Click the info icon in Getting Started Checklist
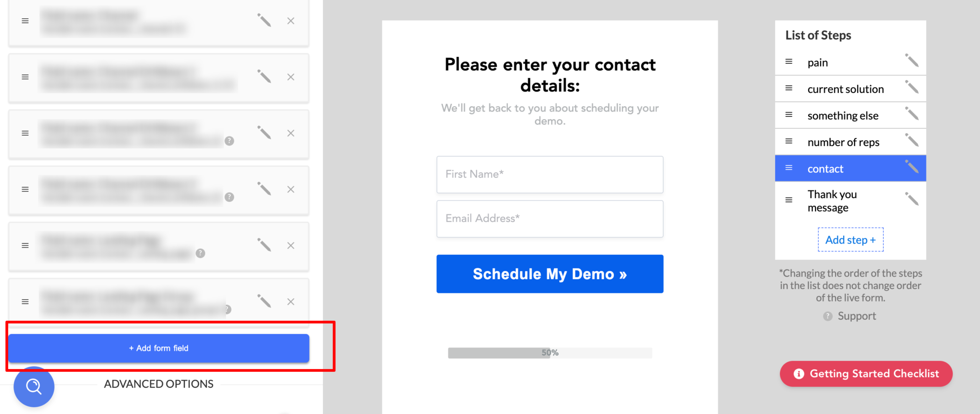This screenshot has width=980, height=414. click(x=799, y=374)
